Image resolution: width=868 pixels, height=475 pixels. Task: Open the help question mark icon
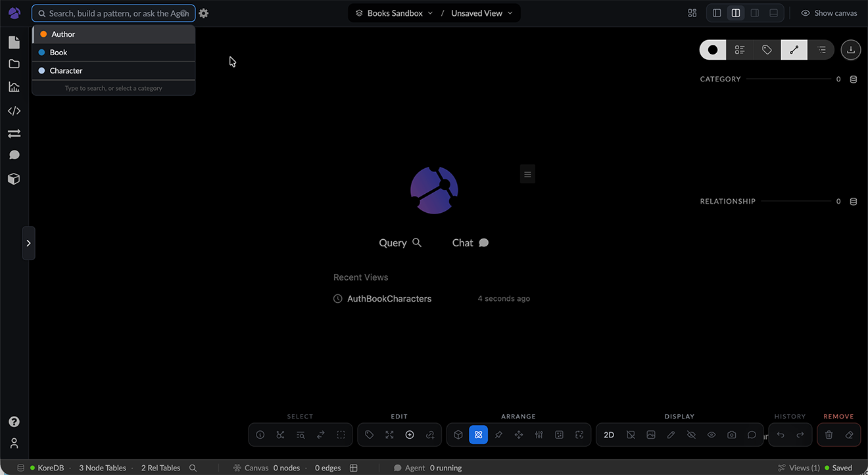point(14,422)
